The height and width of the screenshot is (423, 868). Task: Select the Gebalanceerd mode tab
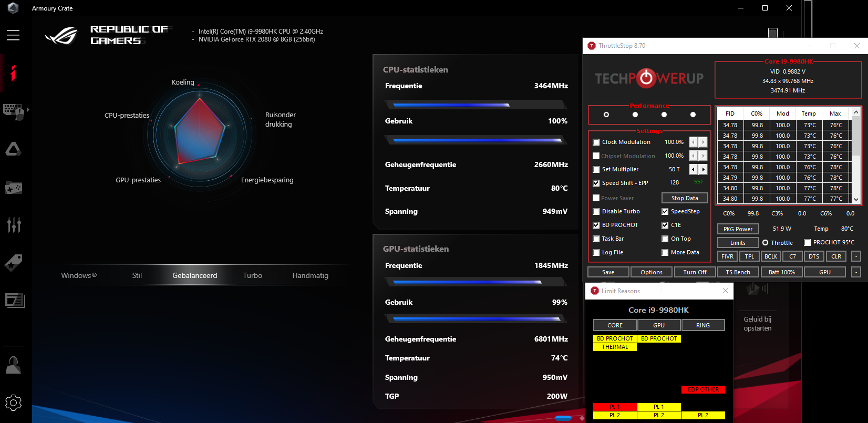pyautogui.click(x=195, y=275)
